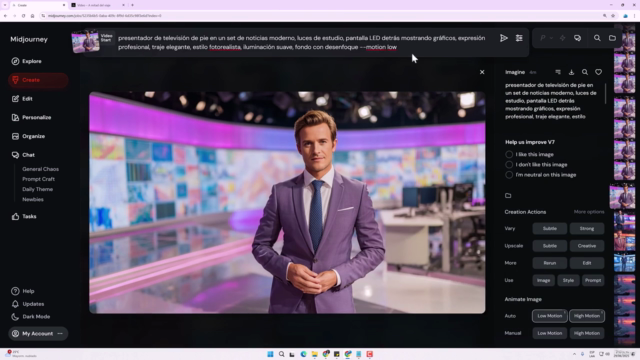Click Upscale Creative button
This screenshot has width=640, height=360.
pos(587,246)
